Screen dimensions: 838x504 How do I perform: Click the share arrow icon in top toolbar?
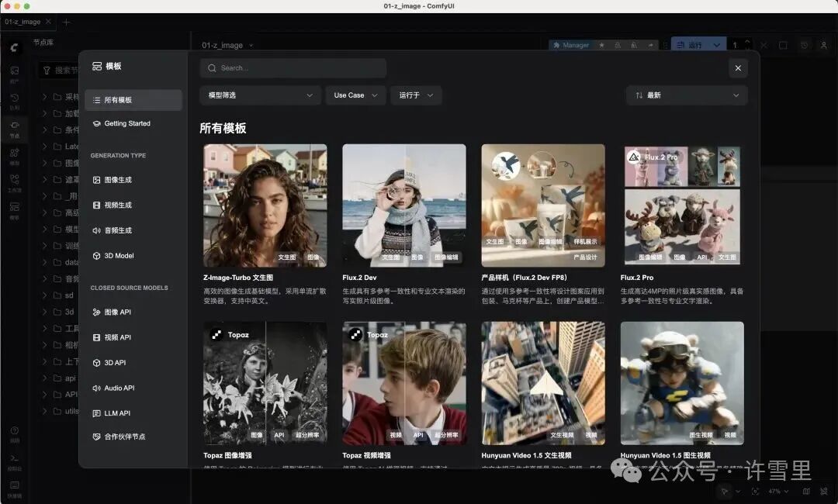[x=650, y=46]
